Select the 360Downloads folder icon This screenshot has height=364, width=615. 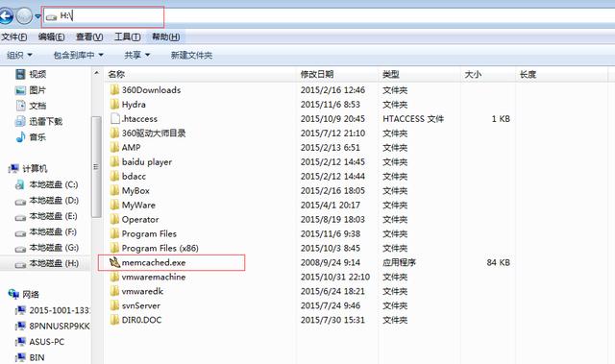tap(114, 90)
